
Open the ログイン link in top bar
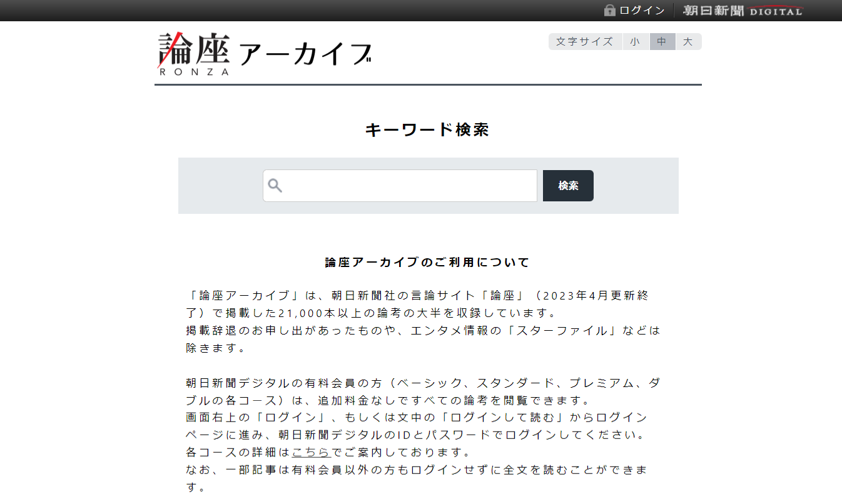pyautogui.click(x=642, y=11)
